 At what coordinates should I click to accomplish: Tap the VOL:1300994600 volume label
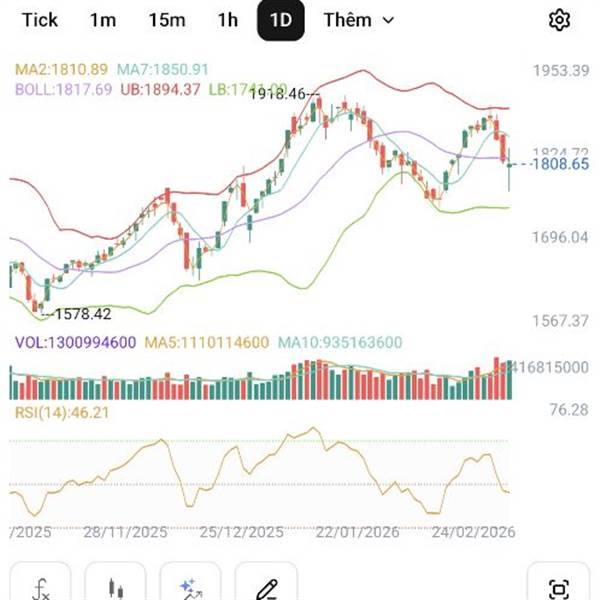point(75,342)
